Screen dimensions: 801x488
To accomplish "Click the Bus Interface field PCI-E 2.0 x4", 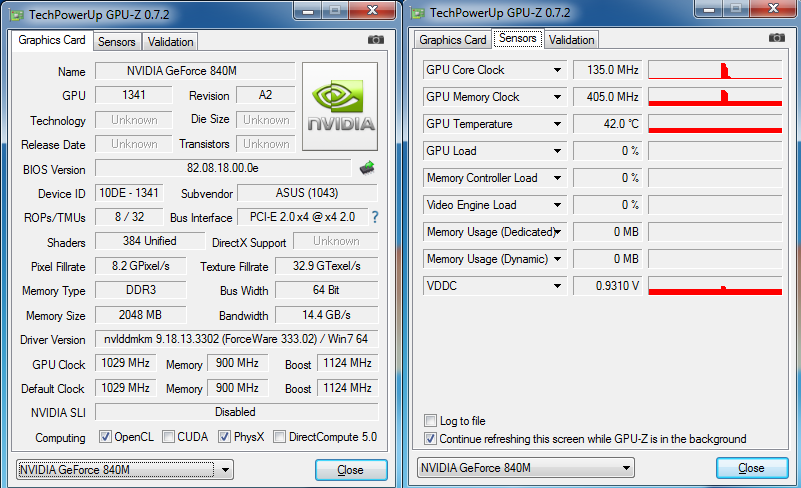I will 302,217.
